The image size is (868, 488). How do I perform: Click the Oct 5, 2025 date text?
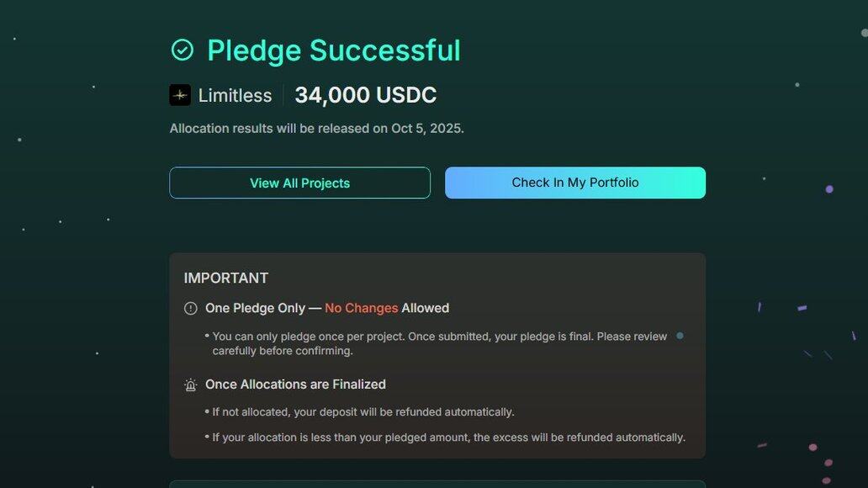coord(426,129)
